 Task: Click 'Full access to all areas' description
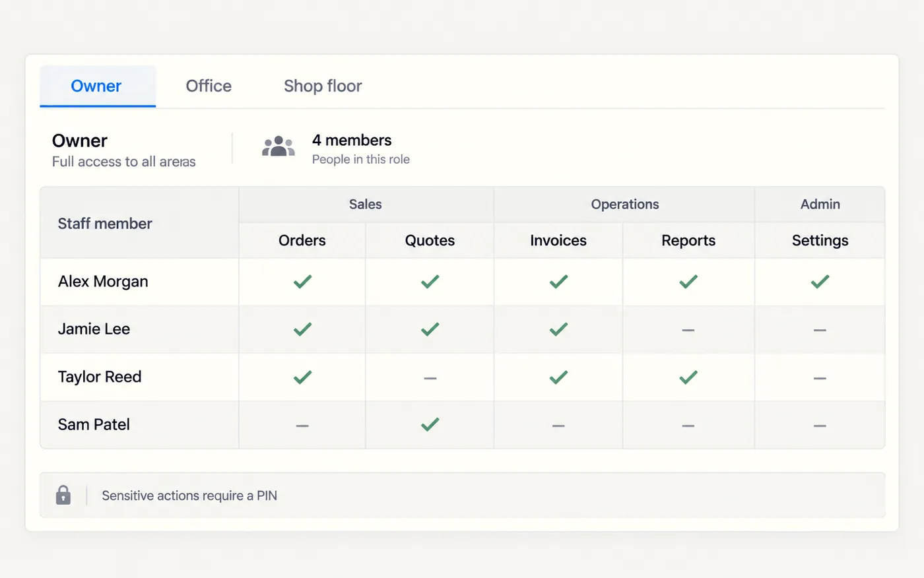(x=124, y=162)
